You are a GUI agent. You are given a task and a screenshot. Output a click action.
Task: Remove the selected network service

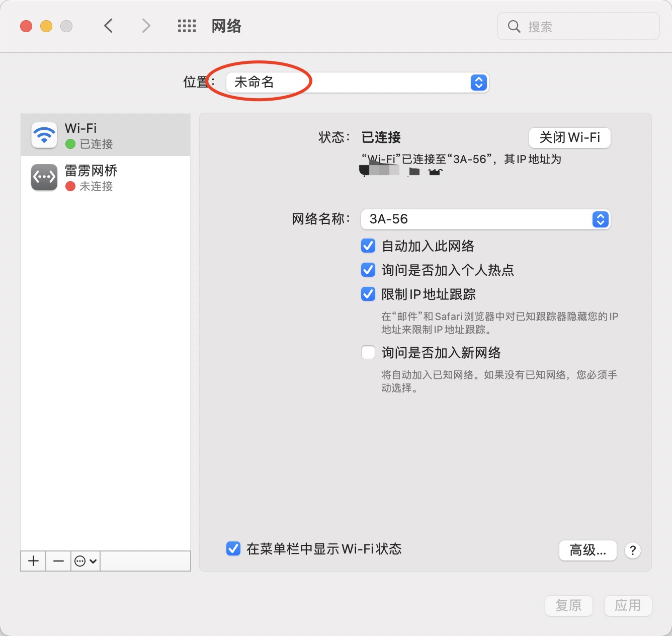58,561
